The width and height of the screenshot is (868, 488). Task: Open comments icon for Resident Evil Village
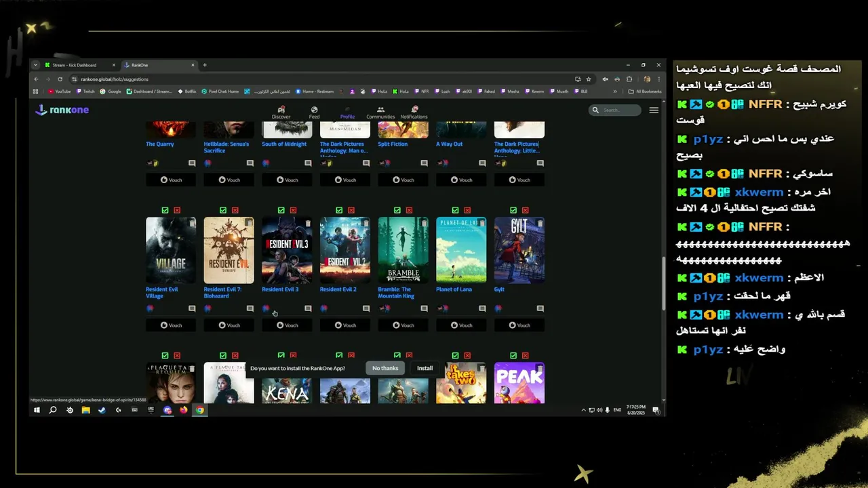(x=192, y=308)
